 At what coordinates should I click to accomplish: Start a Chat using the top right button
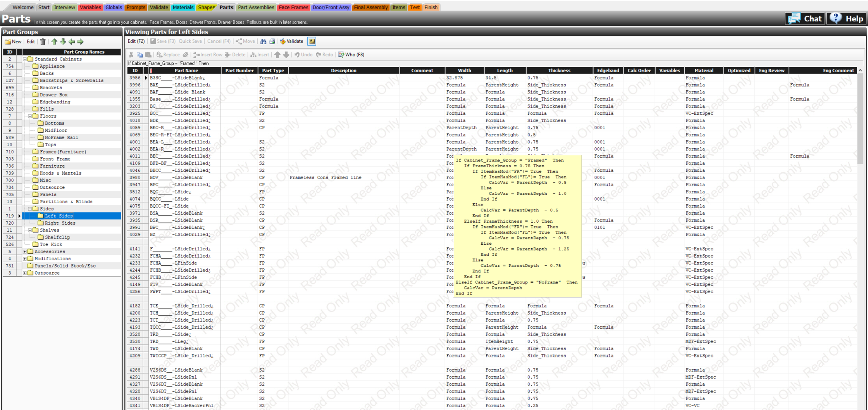(x=805, y=18)
